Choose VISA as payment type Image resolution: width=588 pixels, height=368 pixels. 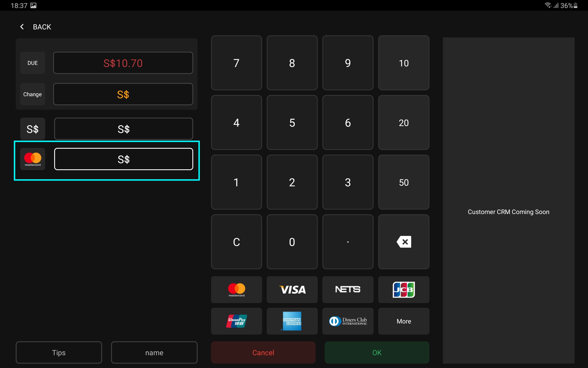coord(292,289)
